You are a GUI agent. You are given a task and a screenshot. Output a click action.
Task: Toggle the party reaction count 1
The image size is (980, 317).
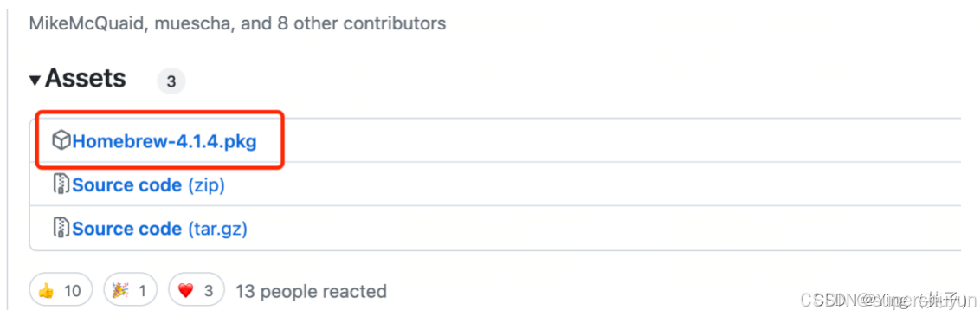(x=131, y=291)
